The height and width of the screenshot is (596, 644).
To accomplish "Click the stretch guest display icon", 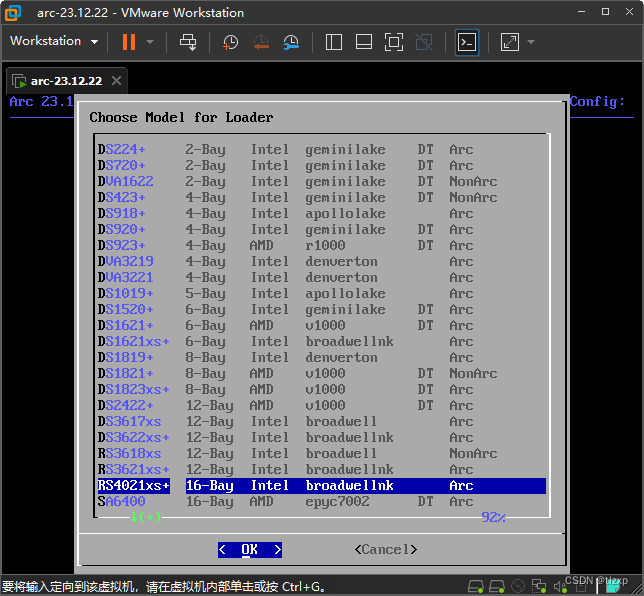I will pos(510,42).
